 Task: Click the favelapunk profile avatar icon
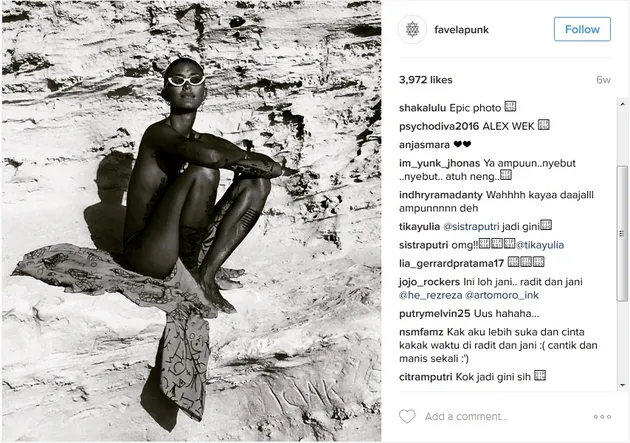pyautogui.click(x=412, y=29)
